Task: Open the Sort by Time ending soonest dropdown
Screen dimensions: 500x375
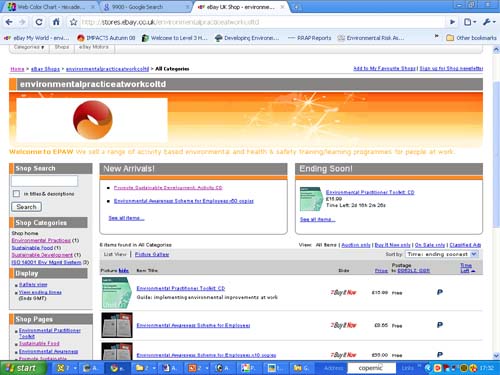Action: tap(442, 254)
